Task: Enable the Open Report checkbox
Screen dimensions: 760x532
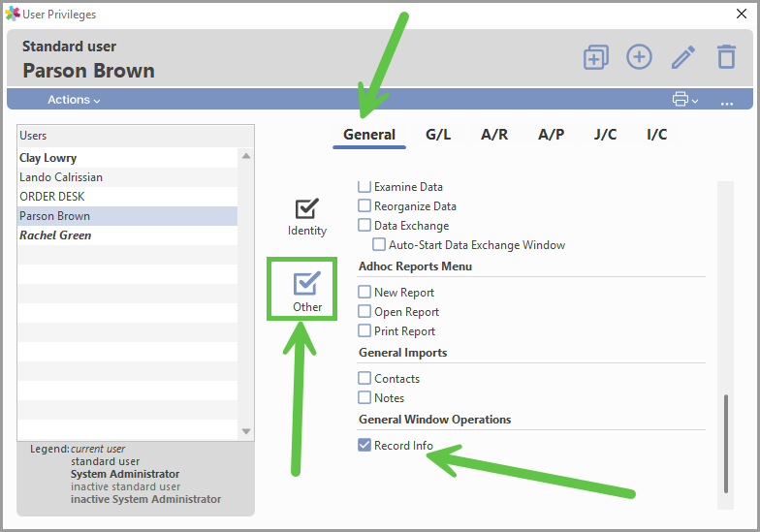Action: pos(364,312)
